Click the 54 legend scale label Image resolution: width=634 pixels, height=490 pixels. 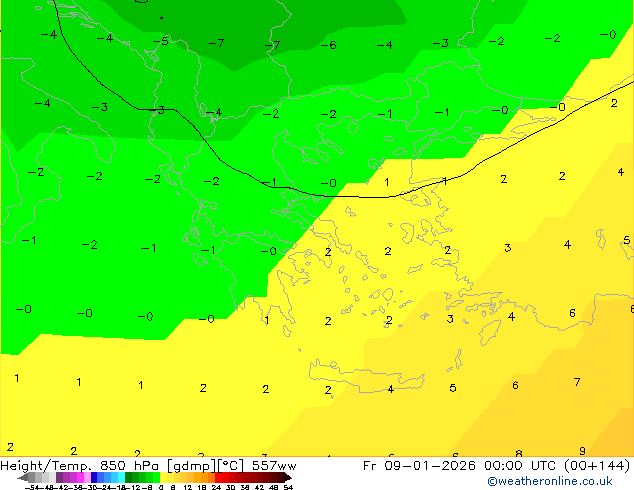coord(288,487)
